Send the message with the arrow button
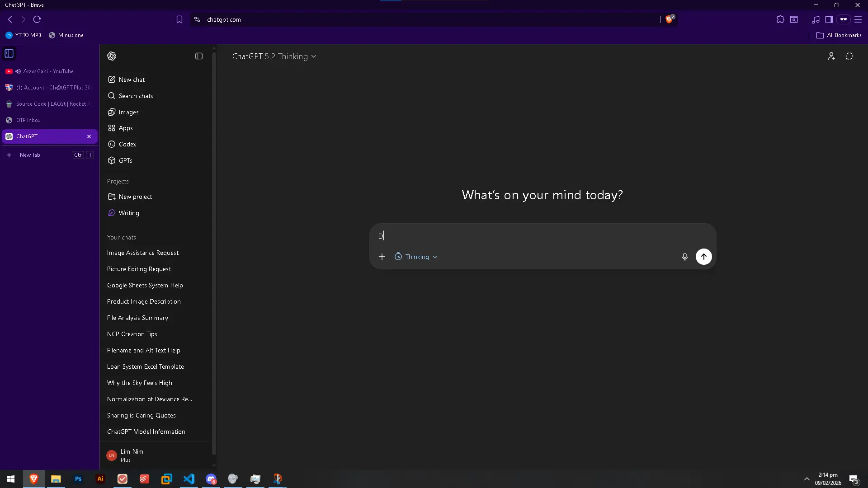The image size is (868, 488). point(704,257)
